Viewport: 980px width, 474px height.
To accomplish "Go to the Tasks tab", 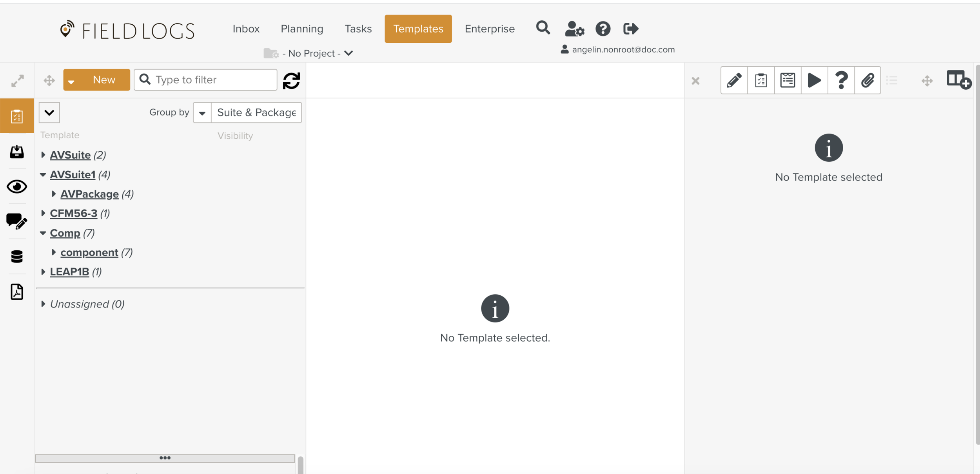I will point(358,29).
